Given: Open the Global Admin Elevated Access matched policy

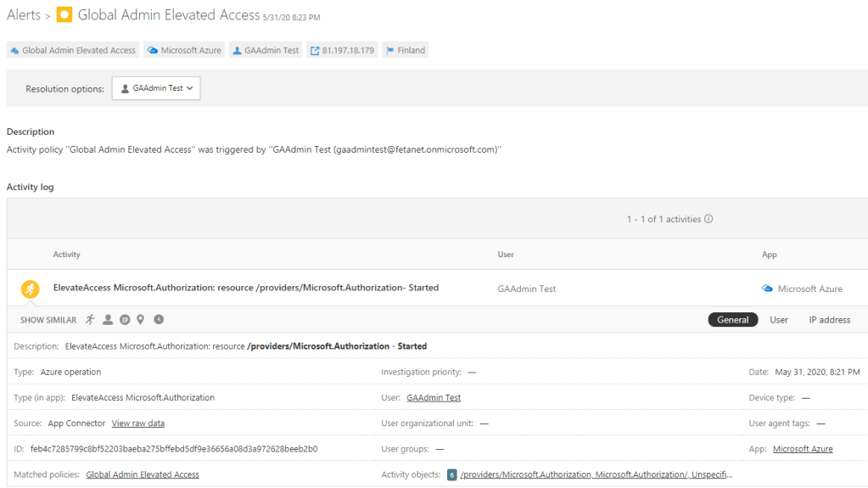Looking at the screenshot, I should pos(143,474).
